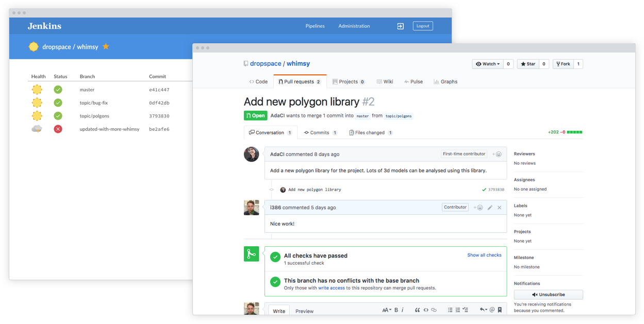Click the insert code icon in comment toolbar

426,310
